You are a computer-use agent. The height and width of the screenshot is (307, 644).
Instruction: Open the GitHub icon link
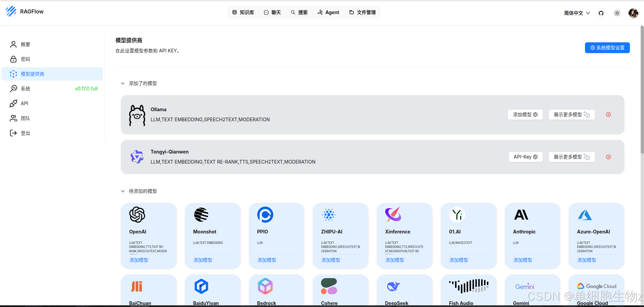point(601,13)
